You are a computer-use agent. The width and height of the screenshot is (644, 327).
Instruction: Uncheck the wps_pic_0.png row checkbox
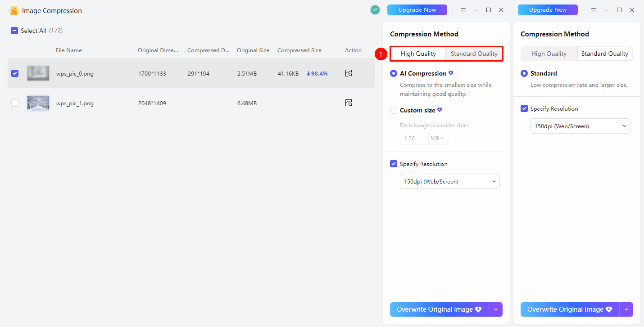(15, 73)
